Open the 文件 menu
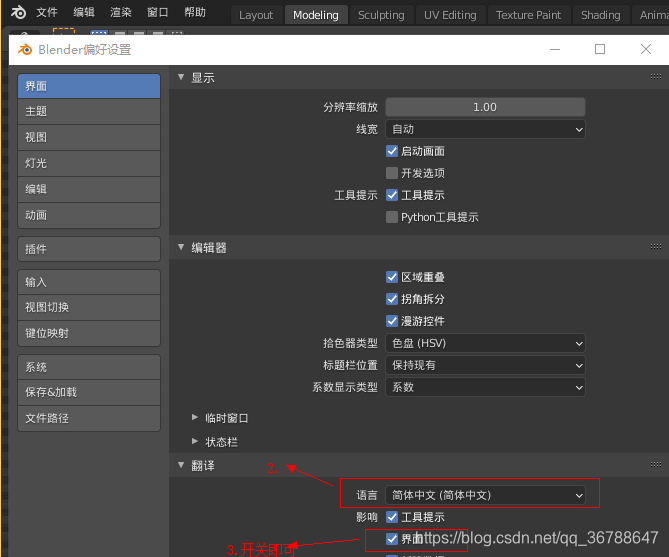This screenshot has height=557, width=669. click(47, 12)
